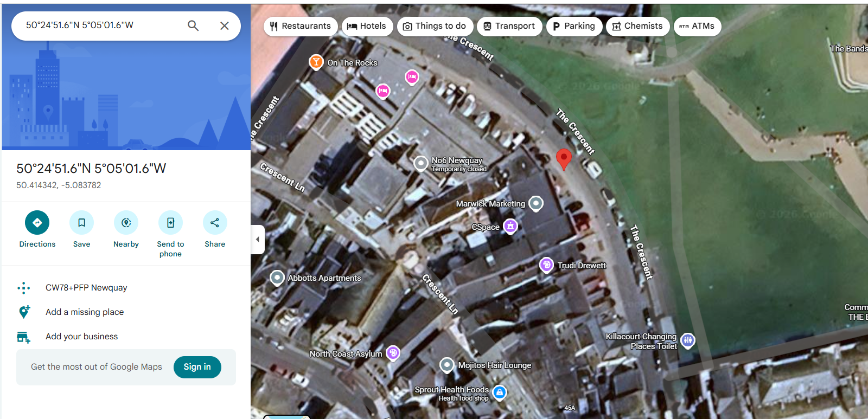Select Add your business option
868x419 pixels.
click(81, 337)
